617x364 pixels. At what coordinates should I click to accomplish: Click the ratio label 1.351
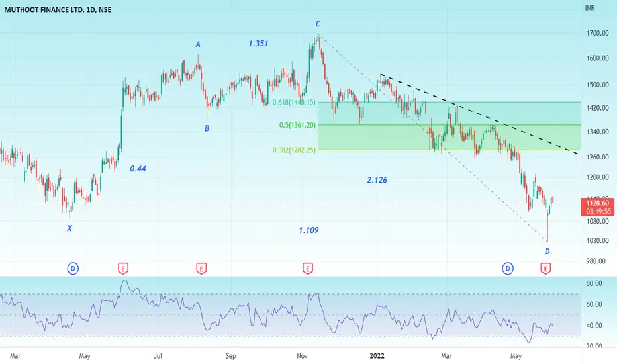pyautogui.click(x=258, y=44)
